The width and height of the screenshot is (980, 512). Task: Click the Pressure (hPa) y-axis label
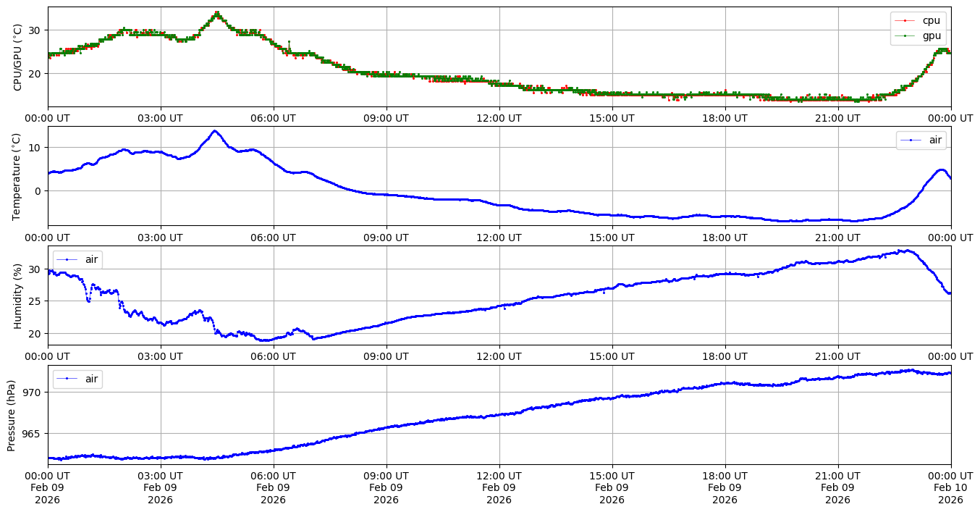12,415
